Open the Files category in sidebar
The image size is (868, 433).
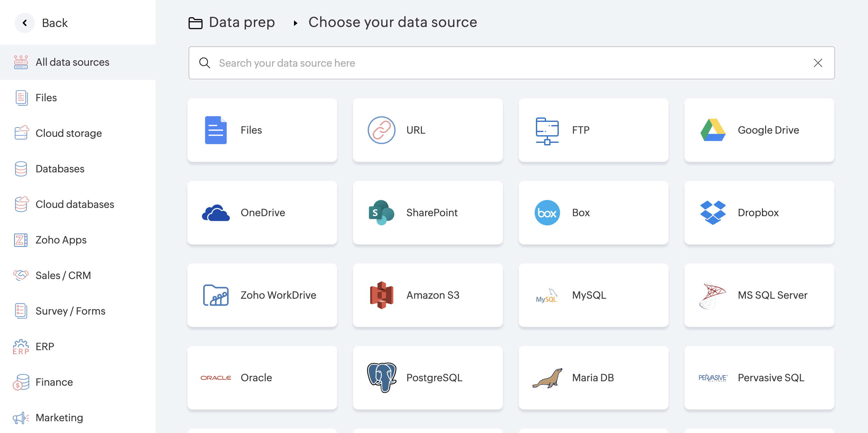pyautogui.click(x=78, y=98)
